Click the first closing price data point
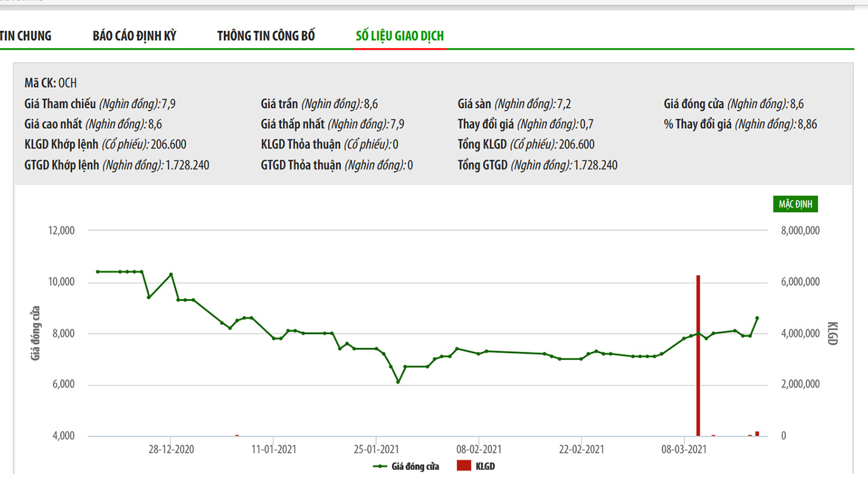Image resolution: width=868 pixels, height=487 pixels. [98, 272]
